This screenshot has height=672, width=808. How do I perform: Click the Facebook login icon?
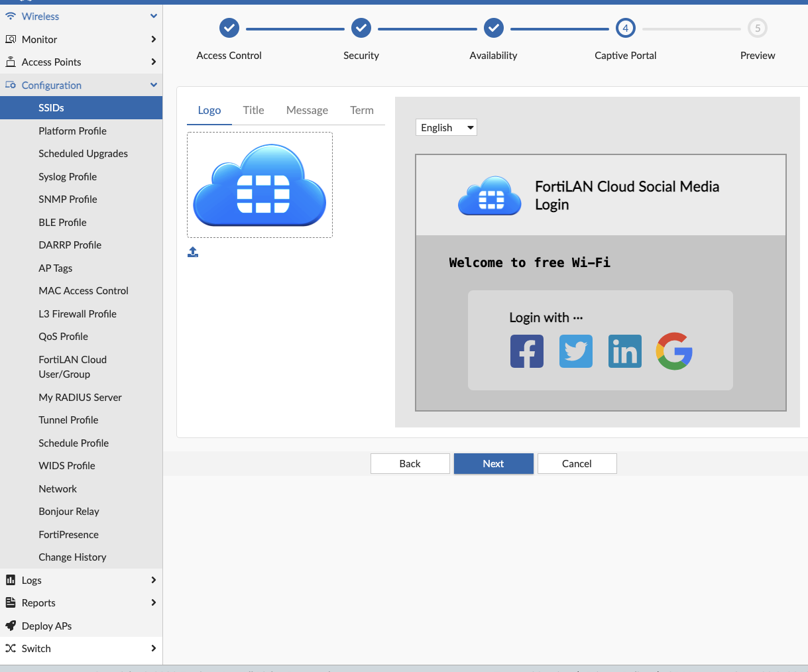tap(526, 351)
